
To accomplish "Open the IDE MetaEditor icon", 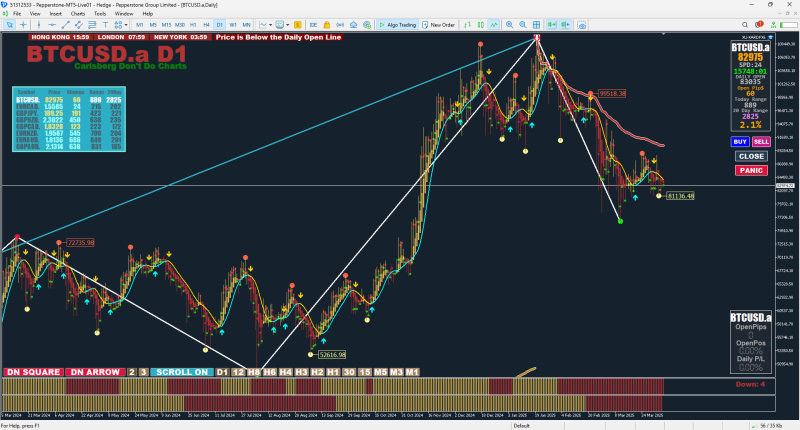I will tap(313, 24).
